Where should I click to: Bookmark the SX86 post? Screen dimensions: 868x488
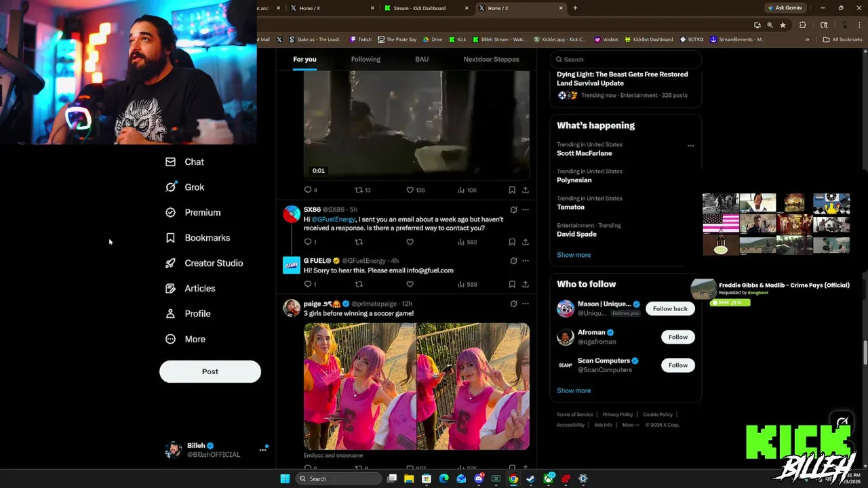pyautogui.click(x=512, y=242)
